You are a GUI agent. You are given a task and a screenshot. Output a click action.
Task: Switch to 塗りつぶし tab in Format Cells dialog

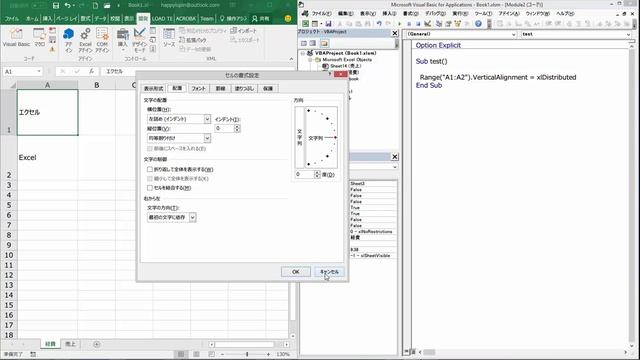244,88
